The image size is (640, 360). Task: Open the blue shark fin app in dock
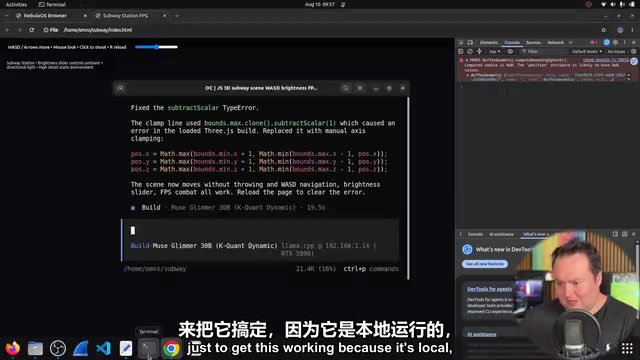click(81, 348)
